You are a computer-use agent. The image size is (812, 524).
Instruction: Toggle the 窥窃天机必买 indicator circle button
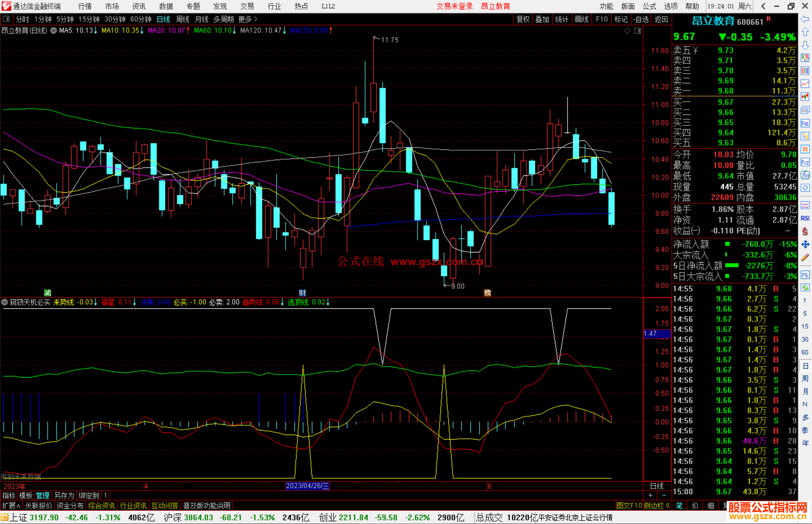(5, 302)
